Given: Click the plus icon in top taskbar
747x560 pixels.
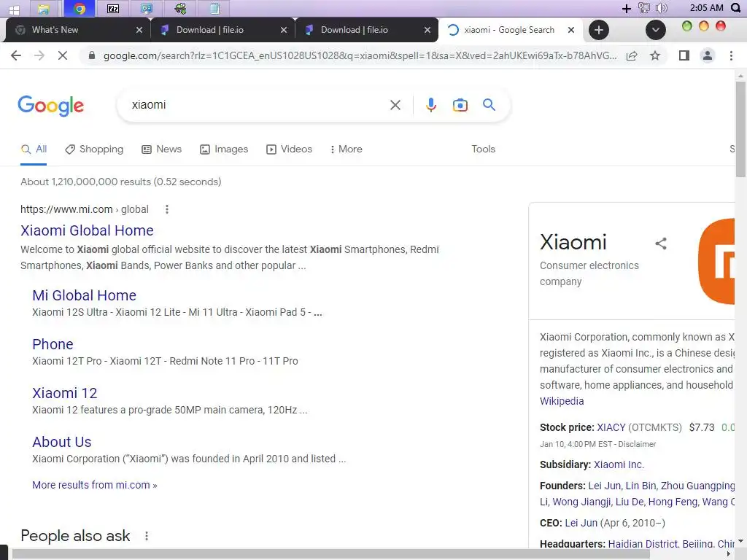Looking at the screenshot, I should [x=627, y=9].
